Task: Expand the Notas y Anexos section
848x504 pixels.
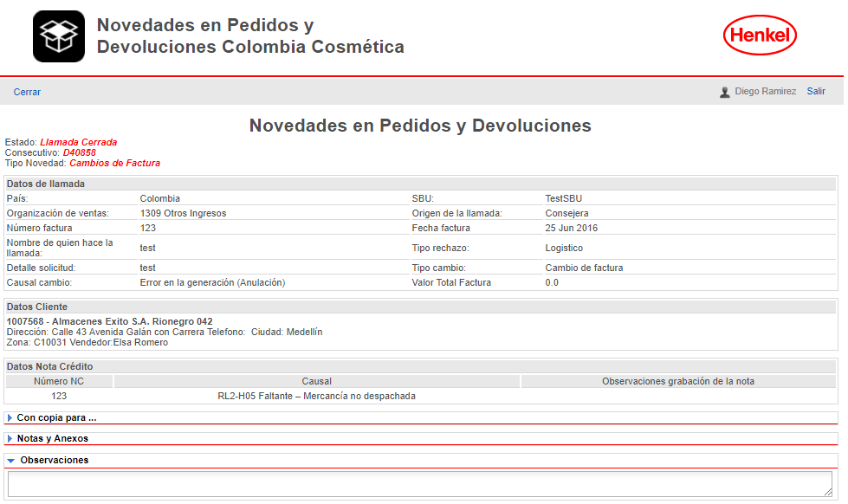Action: [52, 438]
